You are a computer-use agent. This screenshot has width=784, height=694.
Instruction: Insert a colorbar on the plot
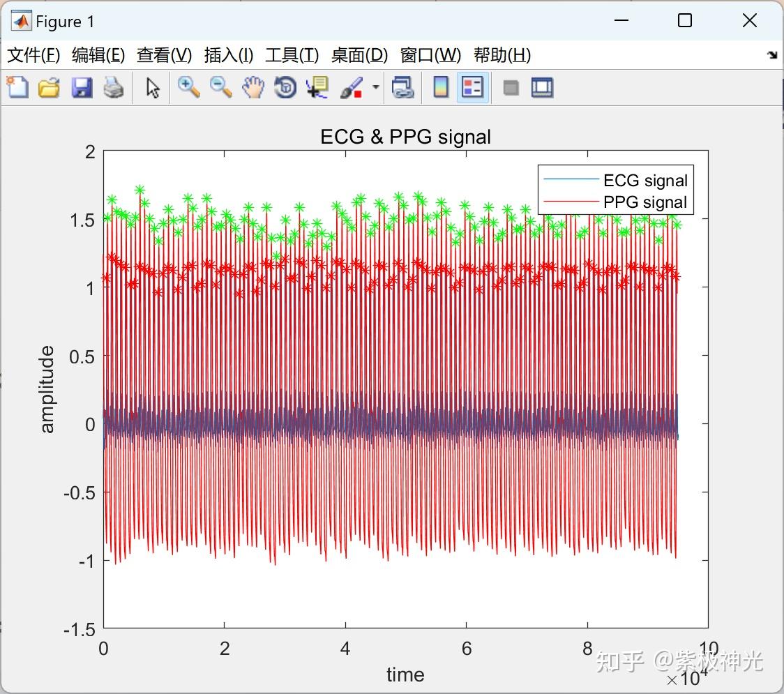440,87
